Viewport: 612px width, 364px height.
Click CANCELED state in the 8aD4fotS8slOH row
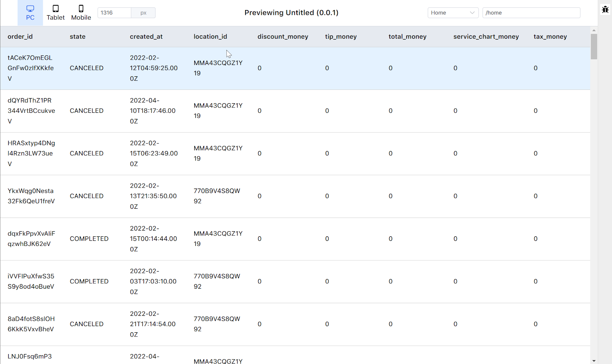(86, 324)
